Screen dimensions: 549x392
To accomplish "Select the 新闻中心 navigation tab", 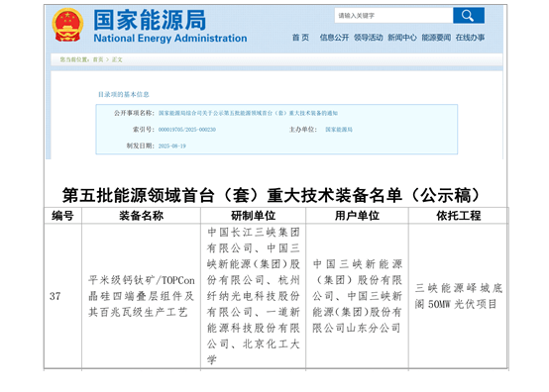I will point(402,38).
